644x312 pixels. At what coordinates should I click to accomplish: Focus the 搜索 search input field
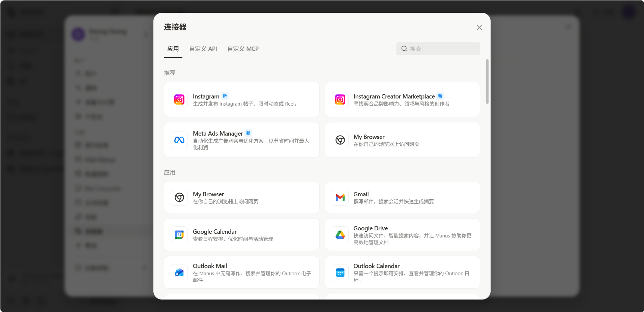[438, 49]
